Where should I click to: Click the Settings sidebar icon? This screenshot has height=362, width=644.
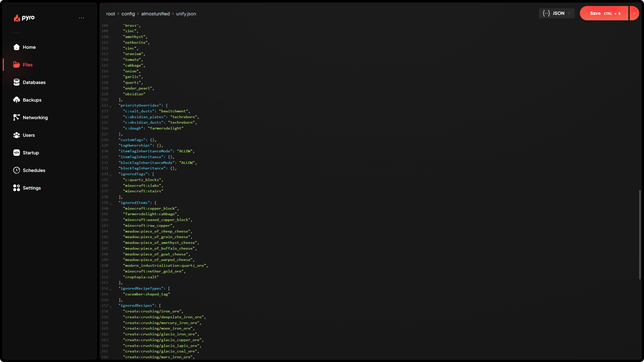click(17, 188)
